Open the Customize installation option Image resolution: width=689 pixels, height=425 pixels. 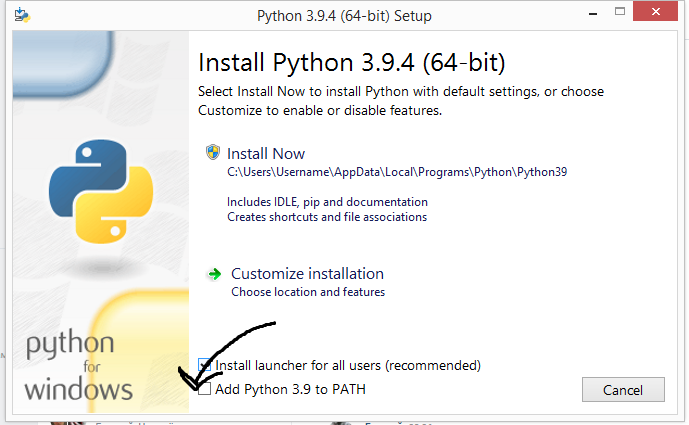coord(307,273)
